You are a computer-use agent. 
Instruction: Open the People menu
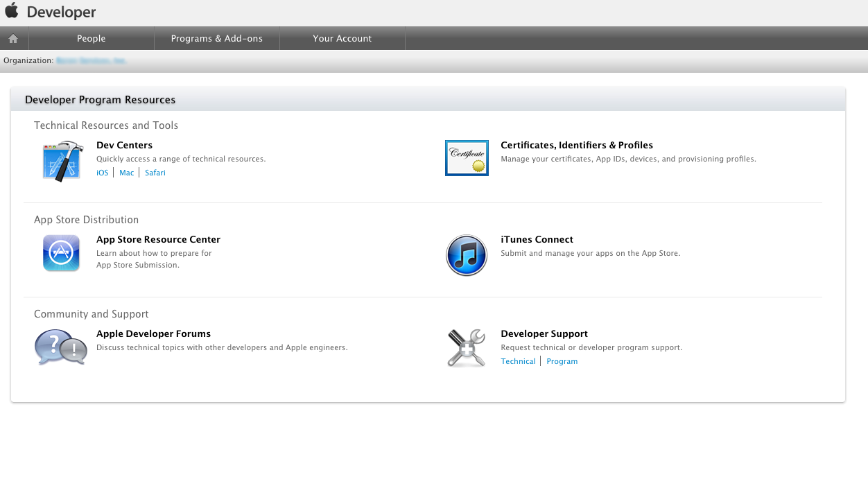tap(91, 39)
